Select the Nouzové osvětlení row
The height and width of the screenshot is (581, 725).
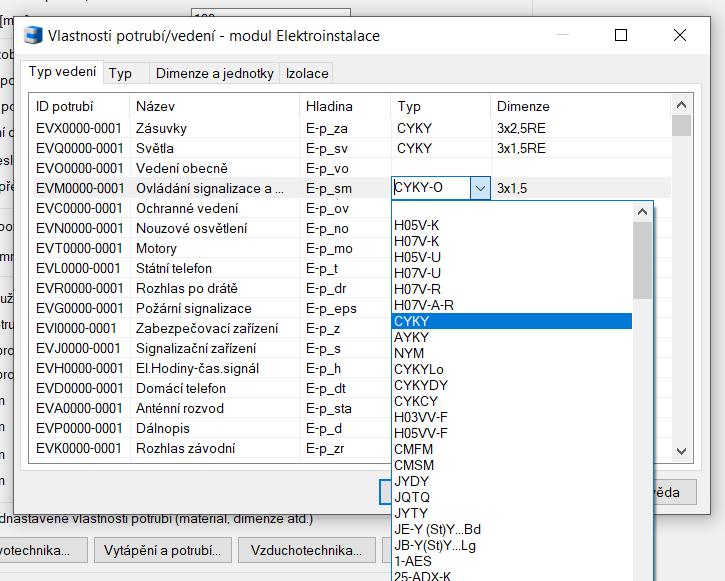click(211, 228)
